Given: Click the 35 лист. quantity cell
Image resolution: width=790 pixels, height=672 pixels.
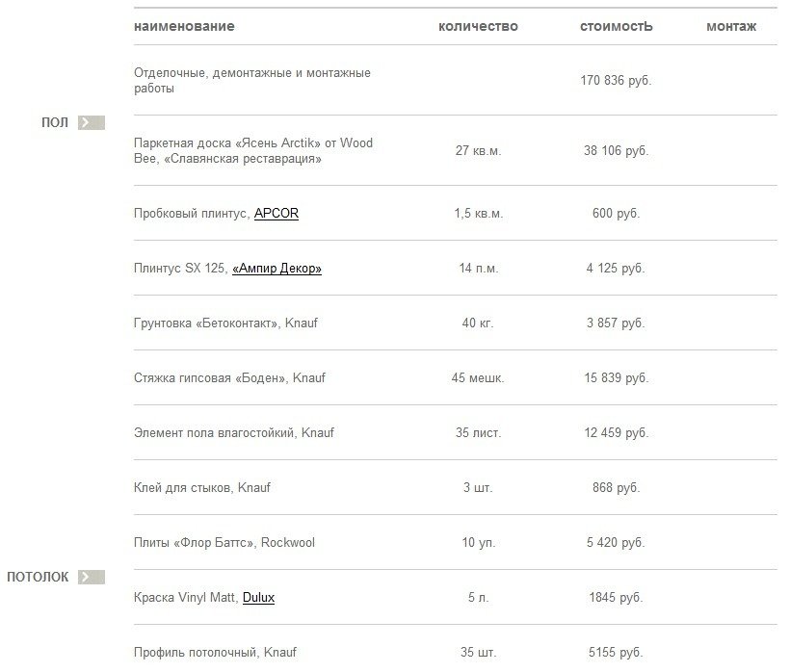Looking at the screenshot, I should (478, 433).
